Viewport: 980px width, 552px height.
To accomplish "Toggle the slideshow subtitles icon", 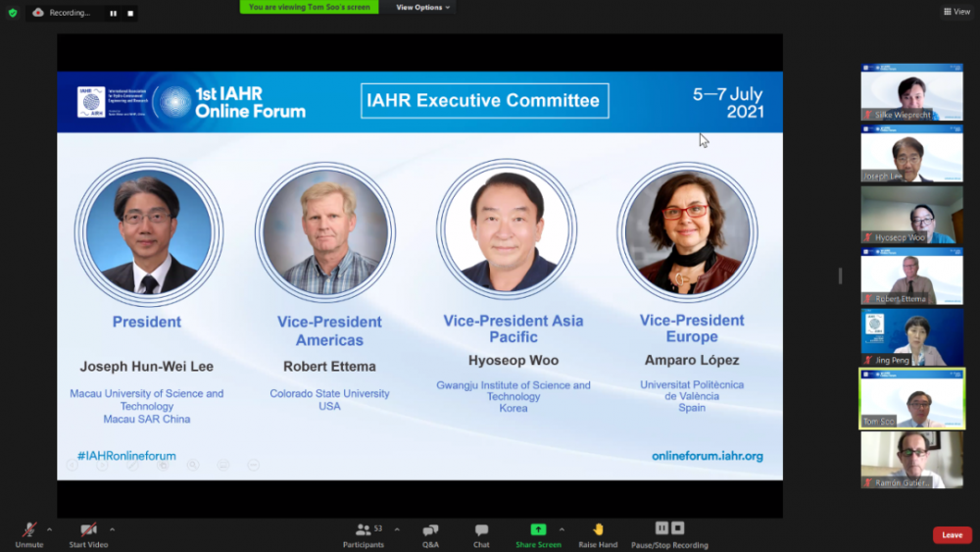I will [223, 465].
